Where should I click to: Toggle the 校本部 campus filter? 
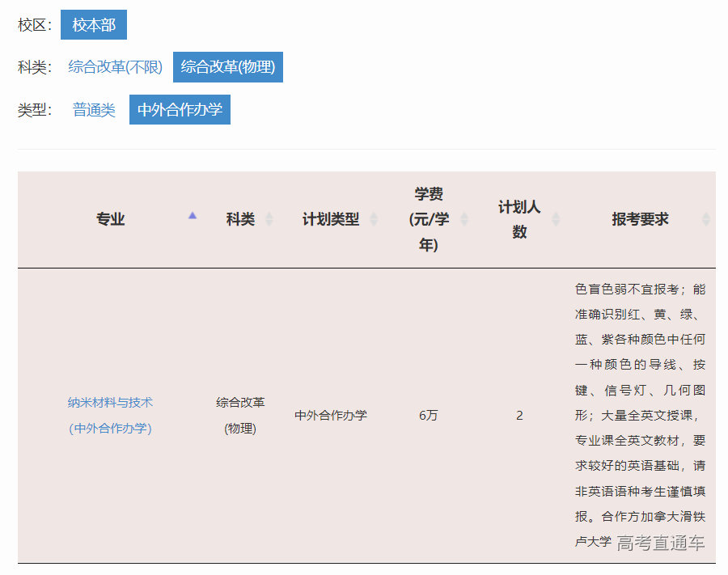coord(93,24)
